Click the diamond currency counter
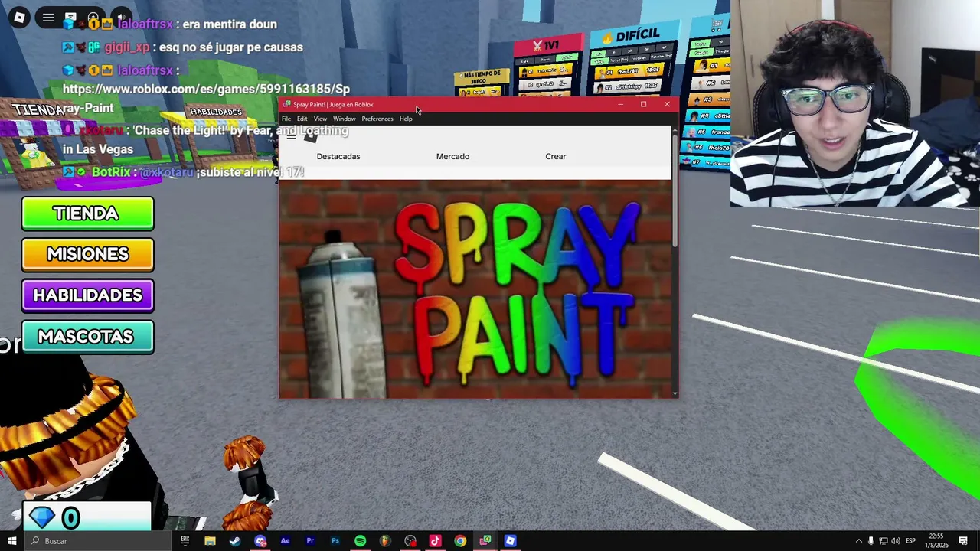This screenshot has height=551, width=980. tap(87, 518)
